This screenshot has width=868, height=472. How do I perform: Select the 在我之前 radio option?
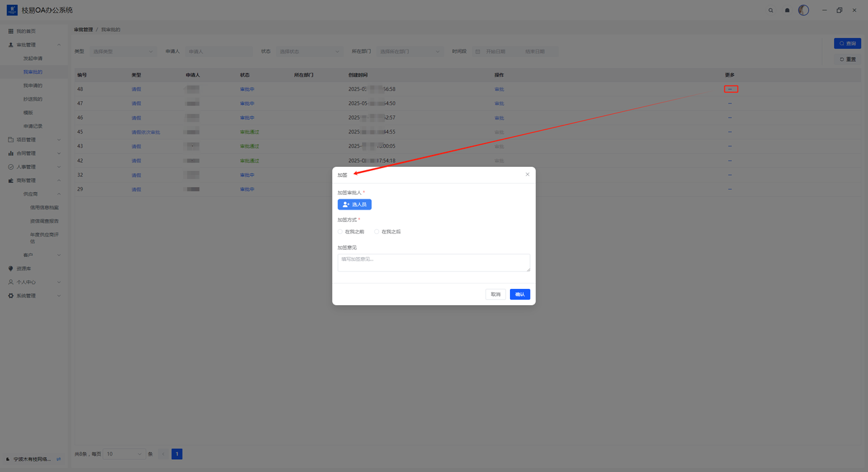[x=340, y=232]
